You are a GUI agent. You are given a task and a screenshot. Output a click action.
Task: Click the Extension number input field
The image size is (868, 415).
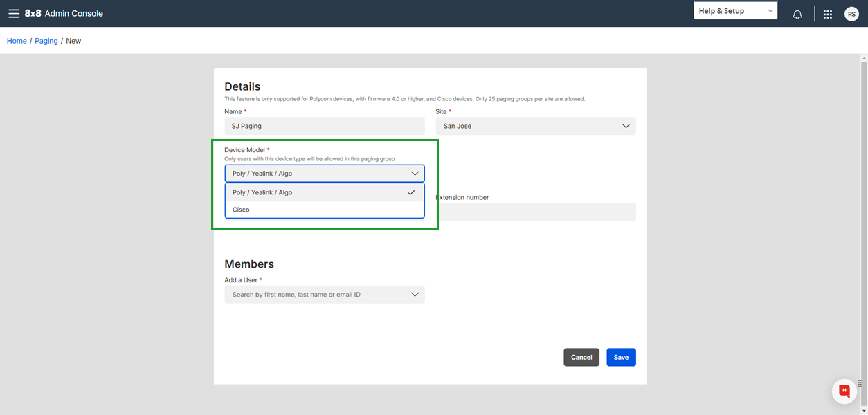[536, 212]
